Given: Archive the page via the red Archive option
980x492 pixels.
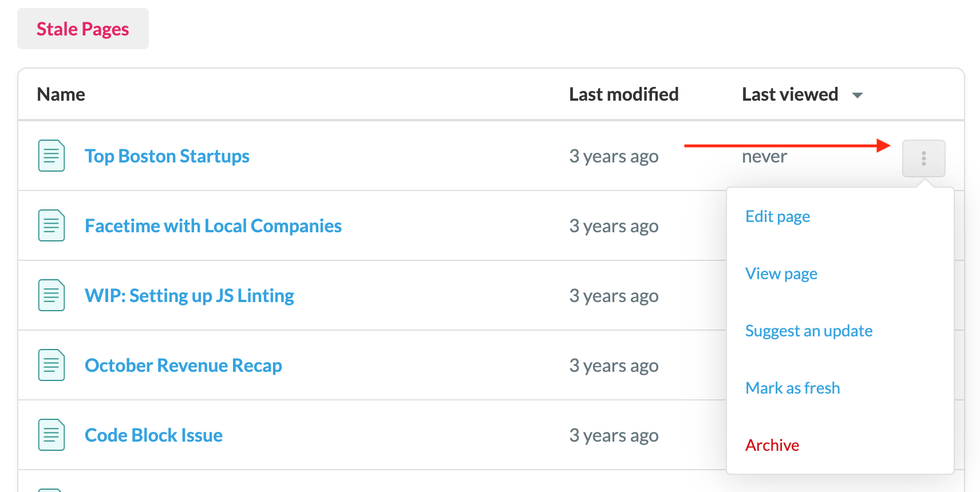Looking at the screenshot, I should point(772,445).
